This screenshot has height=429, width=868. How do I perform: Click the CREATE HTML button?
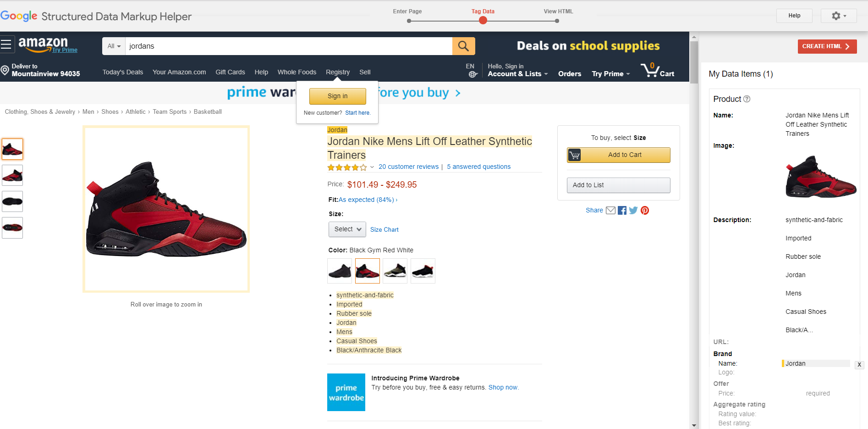click(x=827, y=46)
